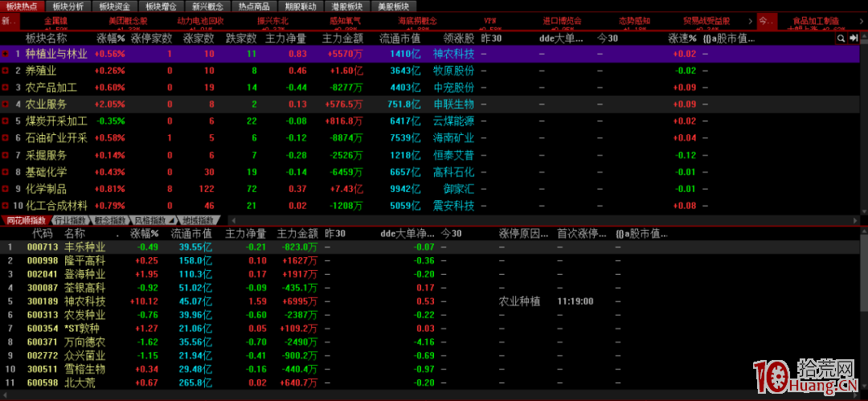Click the red marker icon beside 采掘服务

coord(6,155)
